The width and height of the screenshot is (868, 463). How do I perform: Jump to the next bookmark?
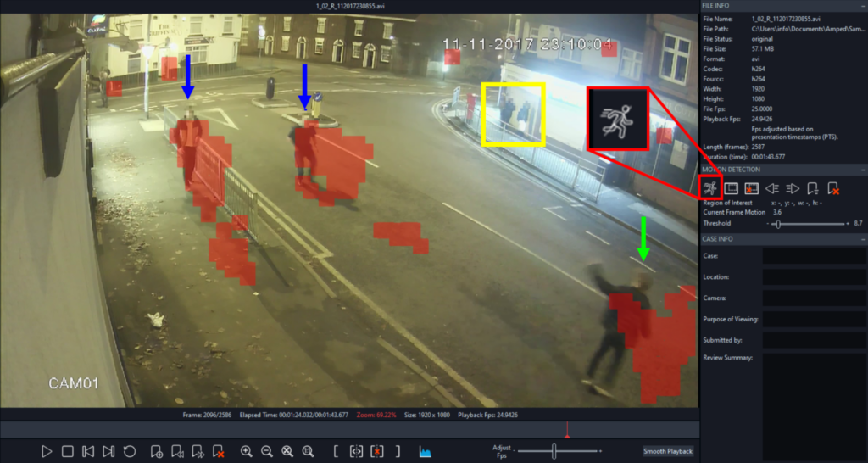tap(198, 451)
